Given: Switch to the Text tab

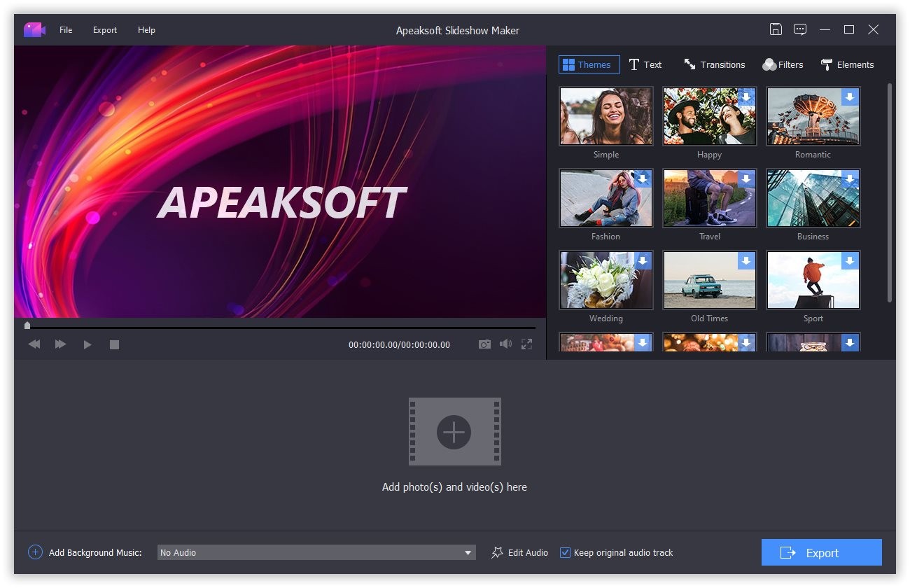Looking at the screenshot, I should click(645, 64).
